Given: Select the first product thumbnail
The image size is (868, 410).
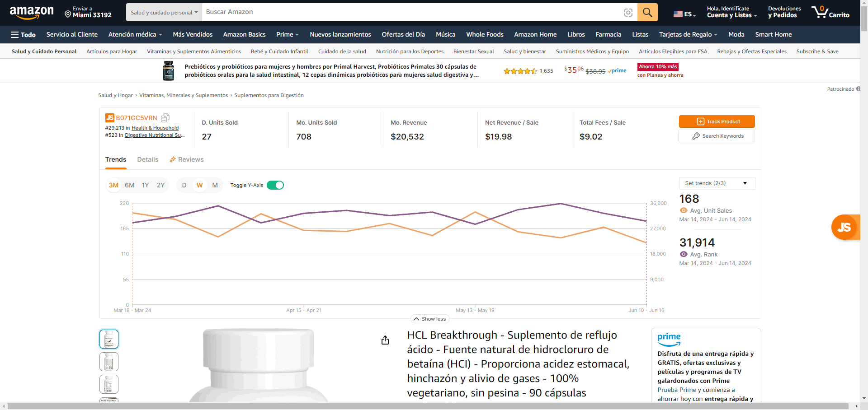Looking at the screenshot, I should point(109,339).
